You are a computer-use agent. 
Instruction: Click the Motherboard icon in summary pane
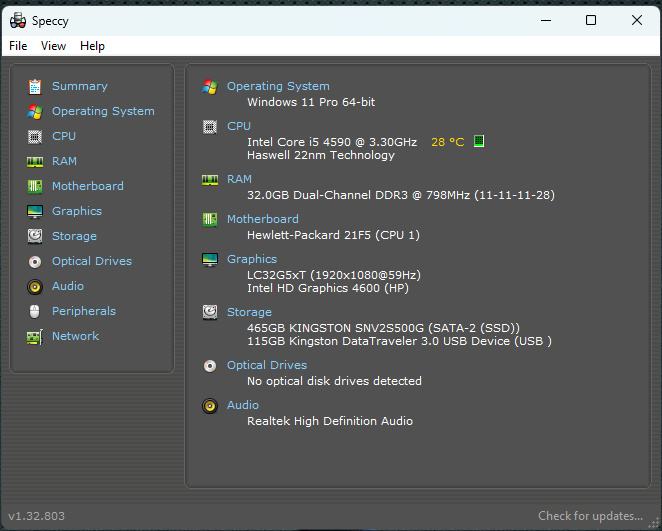point(210,219)
